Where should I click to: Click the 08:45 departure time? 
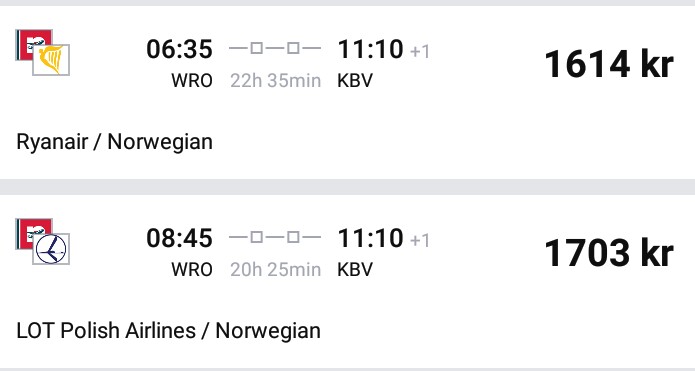180,238
